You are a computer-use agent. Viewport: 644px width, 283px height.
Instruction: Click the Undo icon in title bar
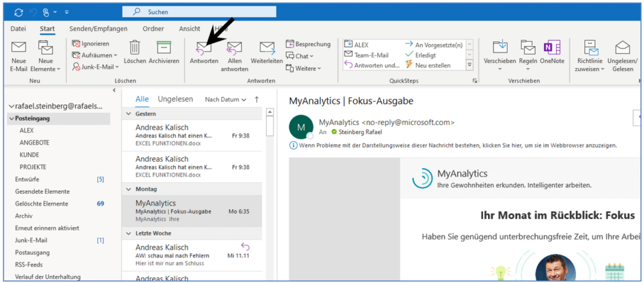[33, 13]
